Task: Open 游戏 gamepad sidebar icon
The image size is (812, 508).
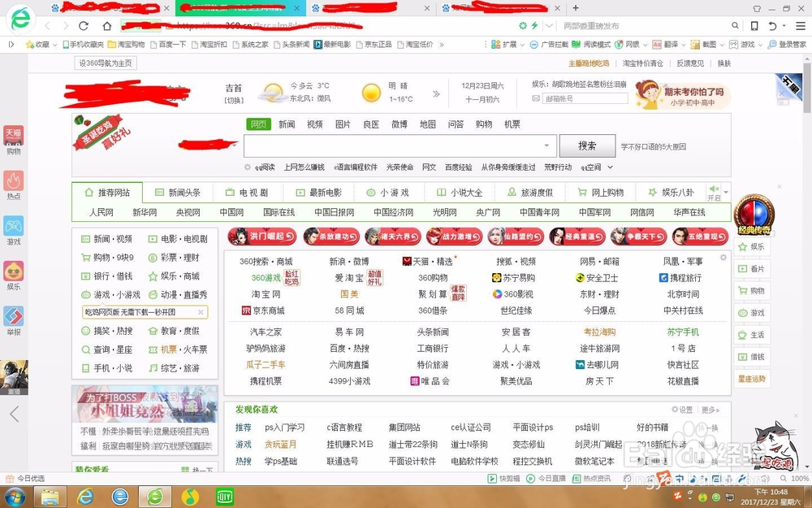Action: click(x=14, y=230)
